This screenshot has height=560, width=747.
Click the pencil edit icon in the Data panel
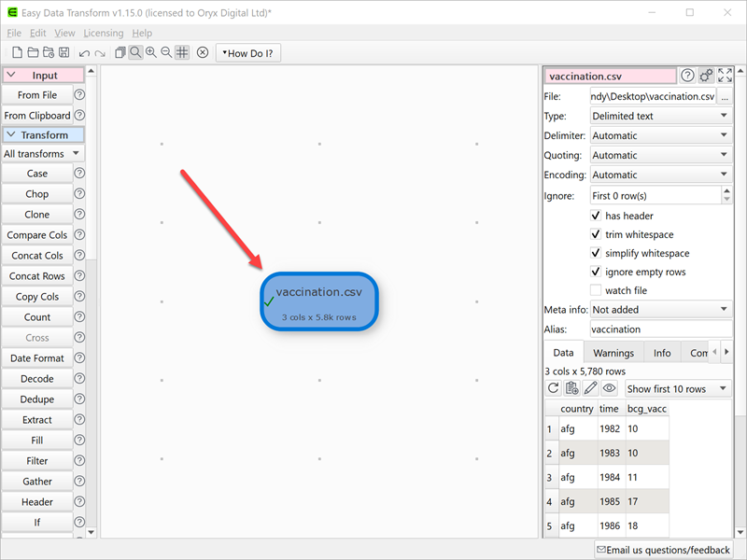[590, 387]
